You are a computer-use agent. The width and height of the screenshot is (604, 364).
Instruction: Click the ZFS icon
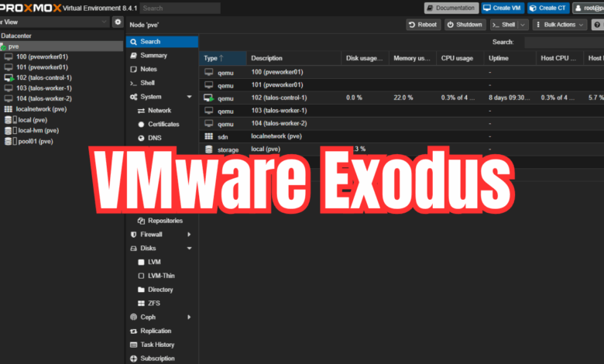141,304
